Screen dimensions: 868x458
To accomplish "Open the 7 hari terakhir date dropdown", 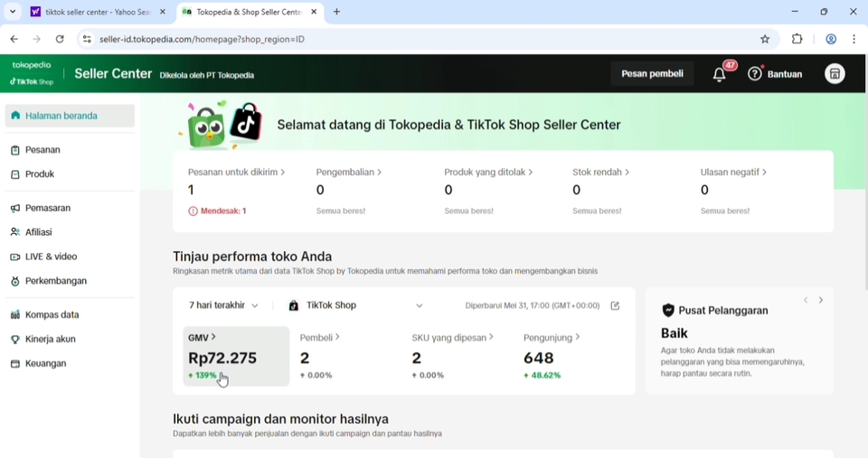I will tap(223, 305).
